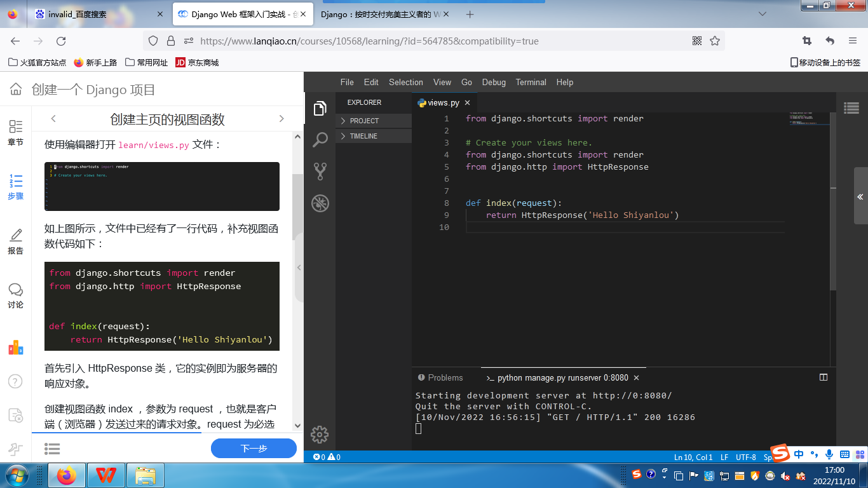Click the browser address bar URL
The image size is (868, 488).
pos(369,41)
